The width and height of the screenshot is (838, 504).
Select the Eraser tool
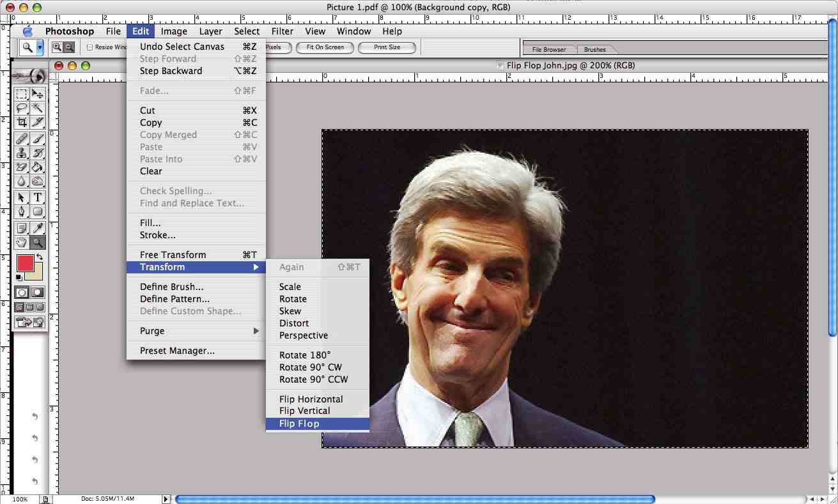pyautogui.click(x=22, y=167)
